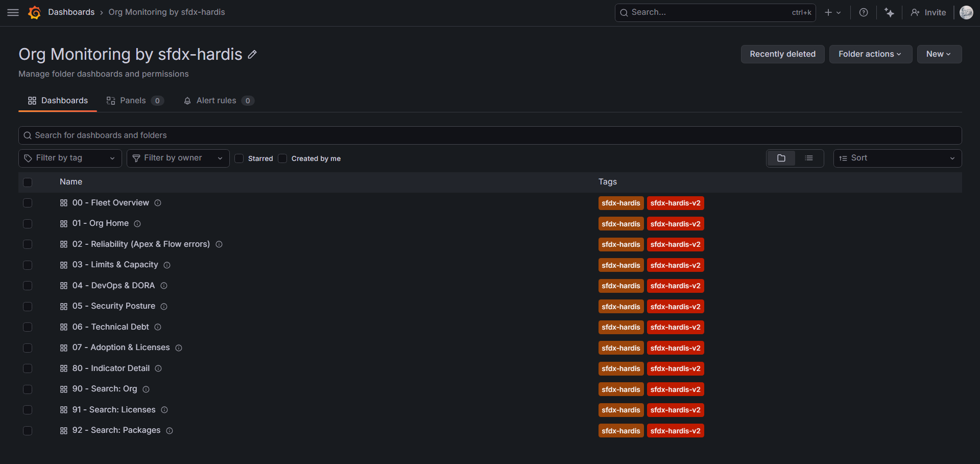
Task: Show info icon for 02 - Reliability row
Action: tap(219, 244)
